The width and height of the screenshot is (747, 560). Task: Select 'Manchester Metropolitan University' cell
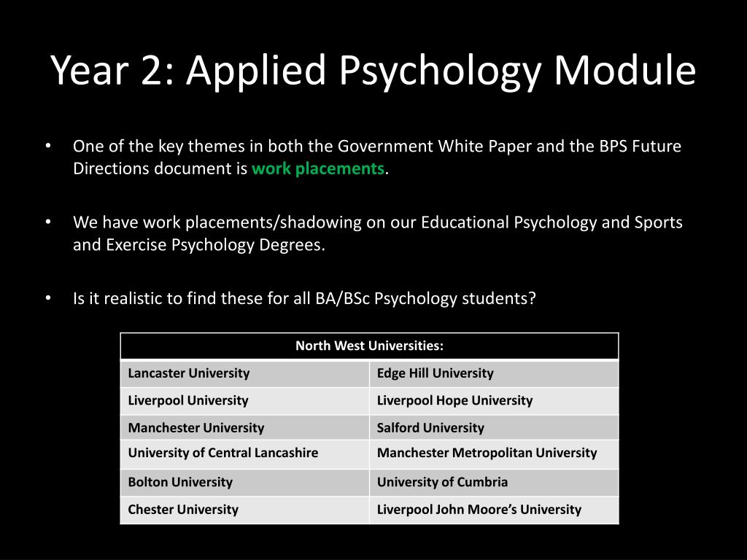point(494,454)
